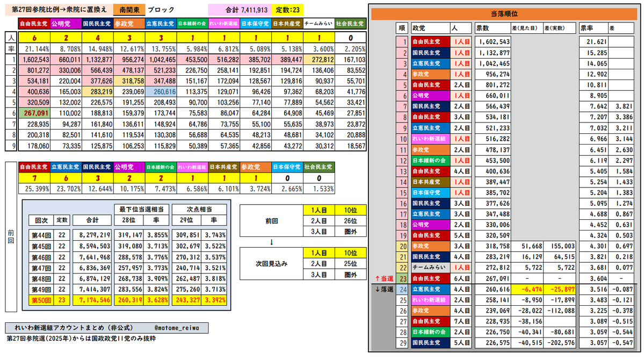Select the 155,003 actual difference cell

point(559,246)
